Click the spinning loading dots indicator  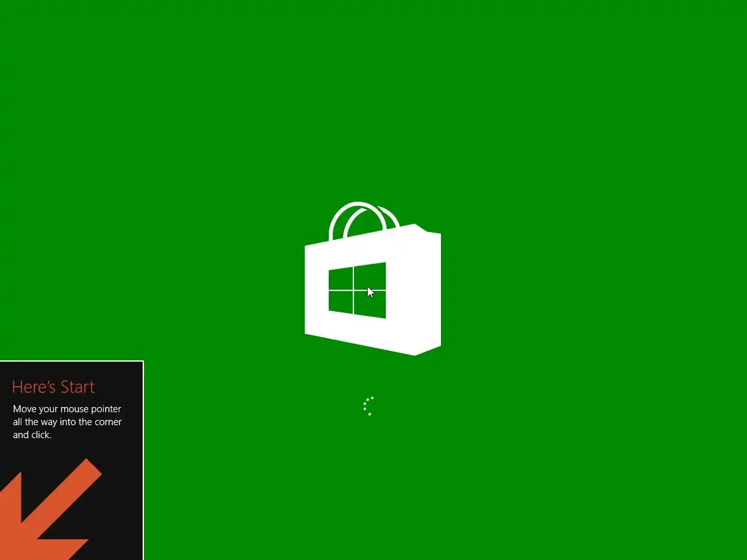click(368, 406)
